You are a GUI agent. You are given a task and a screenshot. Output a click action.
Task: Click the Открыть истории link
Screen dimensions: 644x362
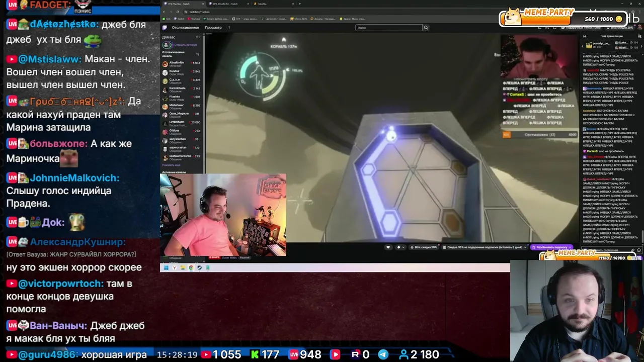[186, 45]
